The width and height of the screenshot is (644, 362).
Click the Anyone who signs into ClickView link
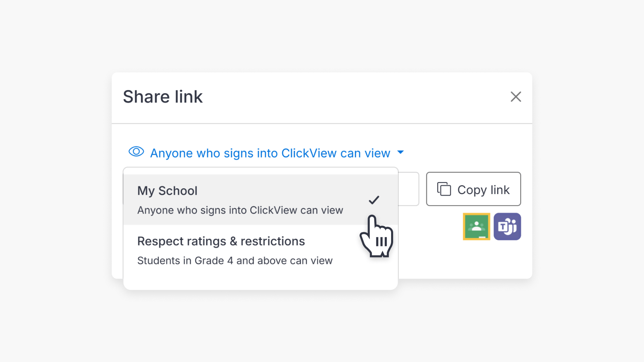(x=270, y=153)
